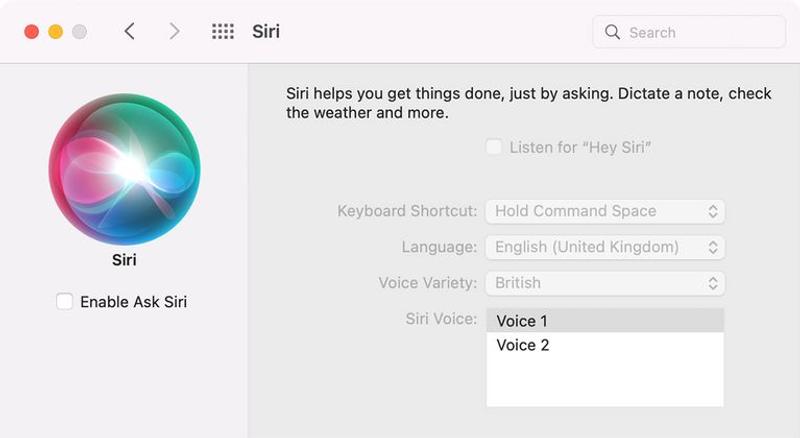Choose Voice 2 in Siri Voice list
The width and height of the screenshot is (800, 438).
[x=605, y=345]
